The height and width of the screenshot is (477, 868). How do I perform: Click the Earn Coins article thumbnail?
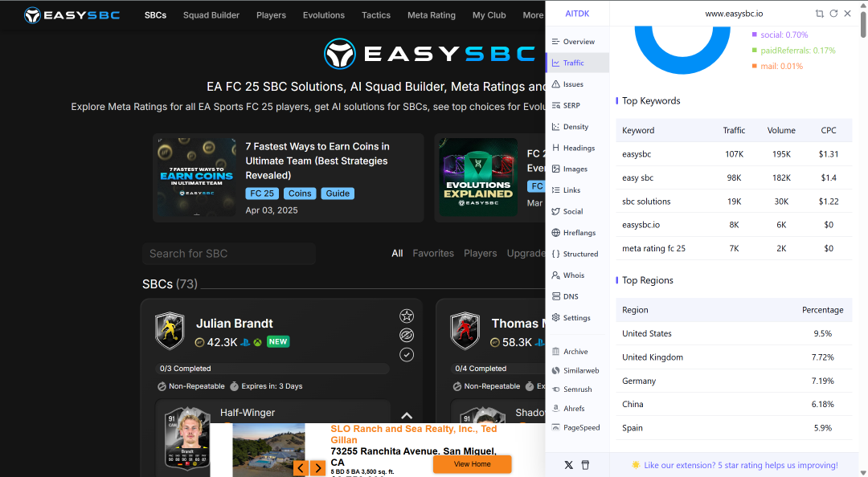click(x=197, y=177)
